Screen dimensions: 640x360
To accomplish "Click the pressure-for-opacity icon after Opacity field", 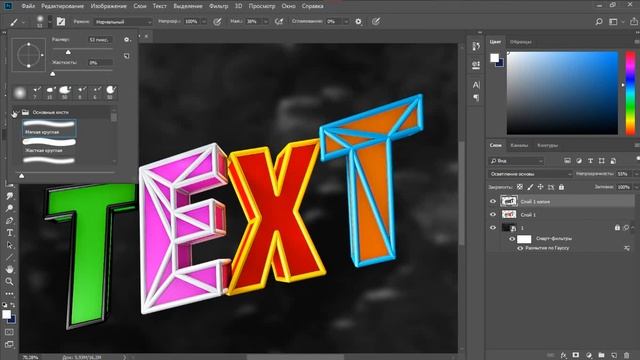I will (x=218, y=22).
